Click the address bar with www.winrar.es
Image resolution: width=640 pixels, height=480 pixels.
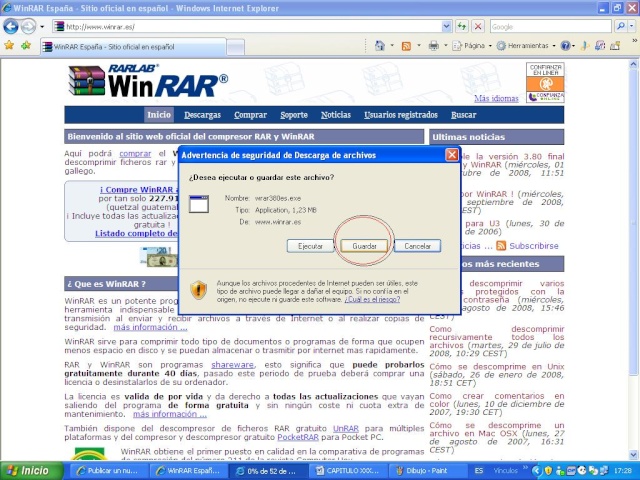pyautogui.click(x=247, y=27)
